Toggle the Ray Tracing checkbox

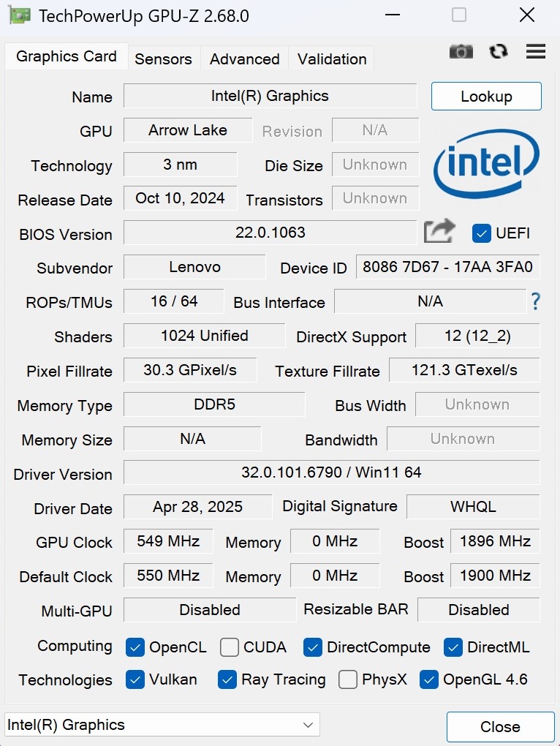227,679
